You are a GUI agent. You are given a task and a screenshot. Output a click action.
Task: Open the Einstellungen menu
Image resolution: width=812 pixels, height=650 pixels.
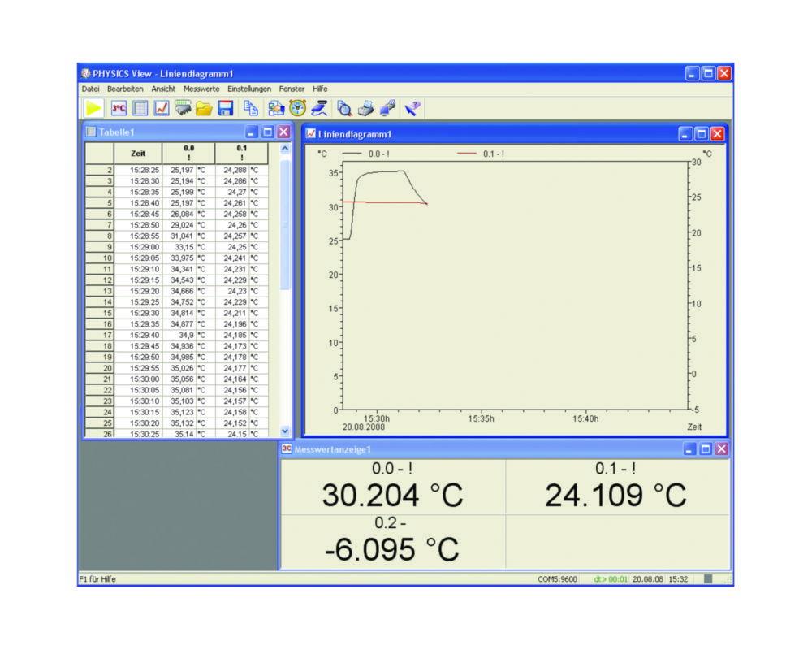(248, 89)
